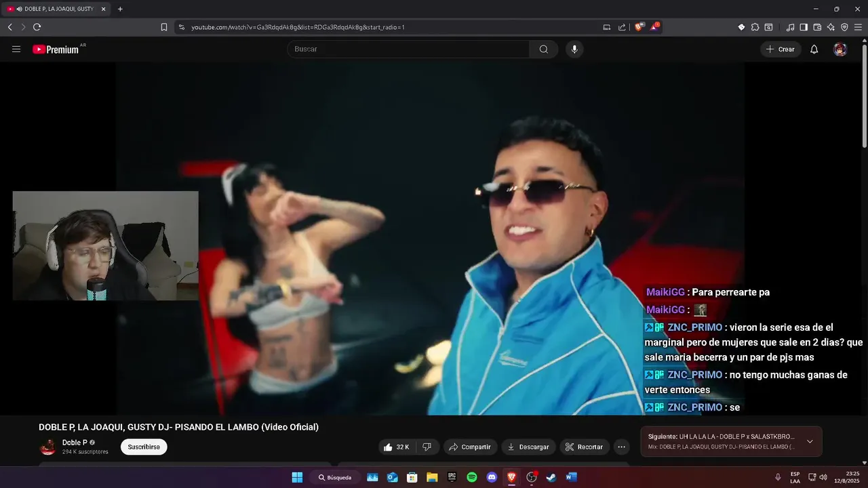This screenshot has height=488, width=868.
Task: Click the browser share page icon
Action: coord(622,27)
